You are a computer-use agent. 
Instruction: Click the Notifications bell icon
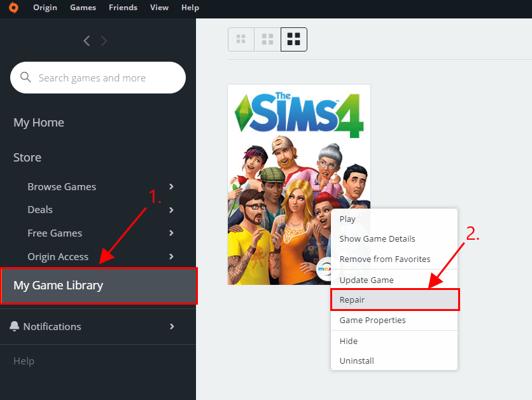pyautogui.click(x=14, y=326)
